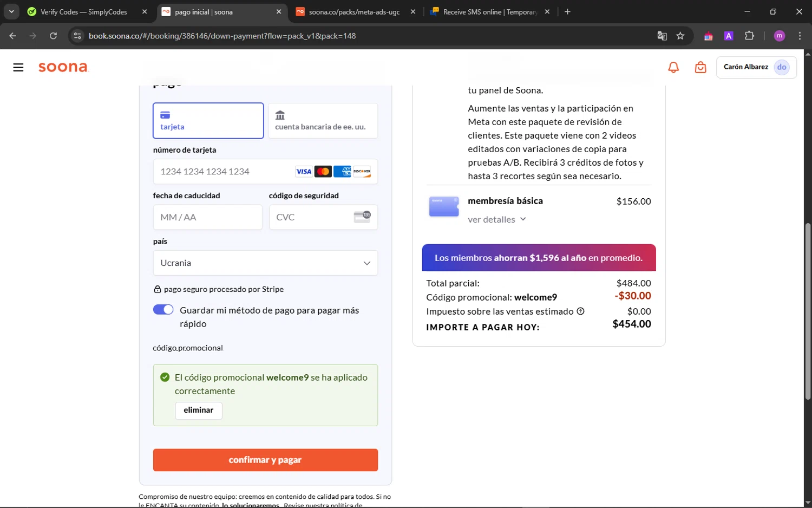Open the Chrome profile avatar

click(780, 36)
